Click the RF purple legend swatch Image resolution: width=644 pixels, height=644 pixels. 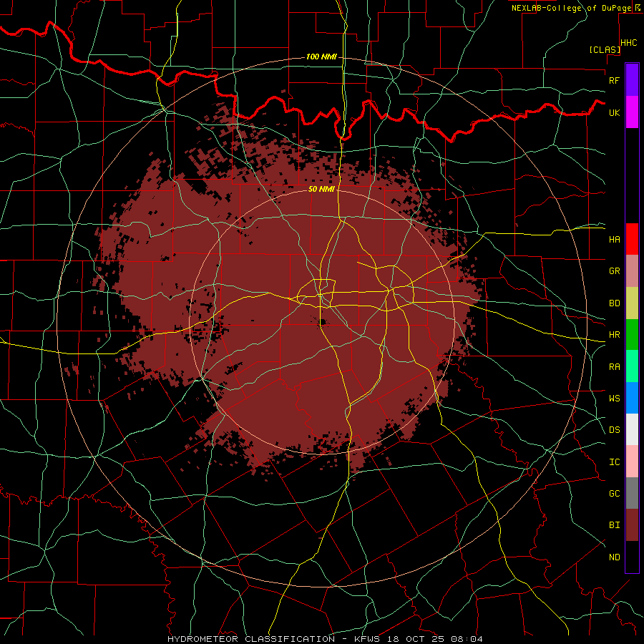(632, 80)
